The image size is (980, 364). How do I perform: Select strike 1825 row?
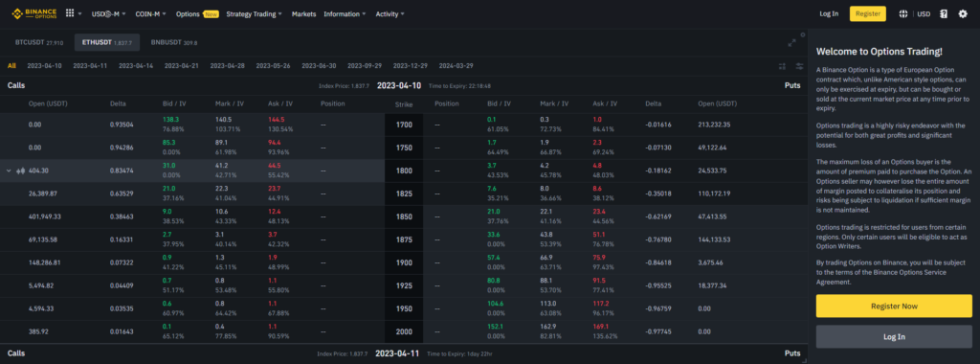click(x=404, y=193)
